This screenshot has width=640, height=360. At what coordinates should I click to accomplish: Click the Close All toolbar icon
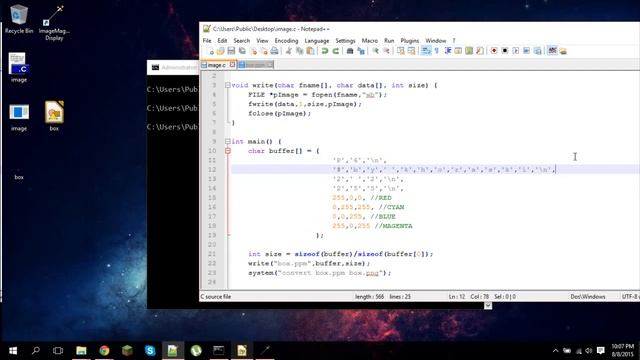pyautogui.click(x=264, y=51)
